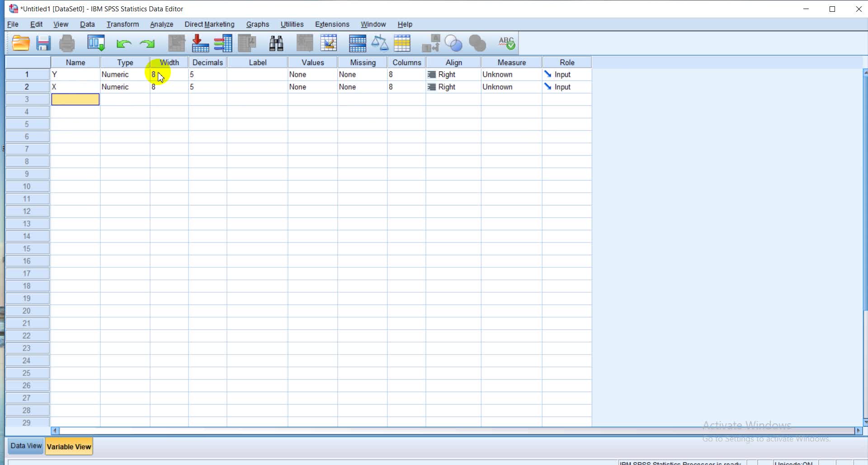
Task: Click the horizontal scrollbar right arrow
Action: (858, 431)
